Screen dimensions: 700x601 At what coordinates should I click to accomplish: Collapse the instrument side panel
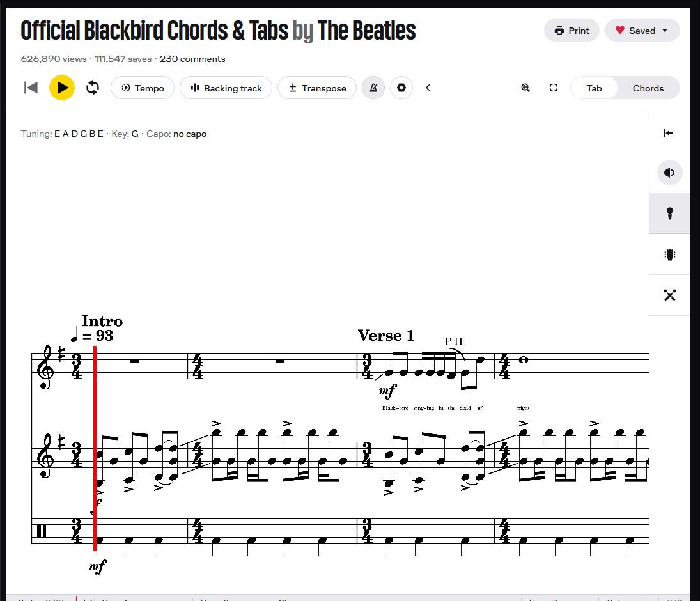[668, 132]
